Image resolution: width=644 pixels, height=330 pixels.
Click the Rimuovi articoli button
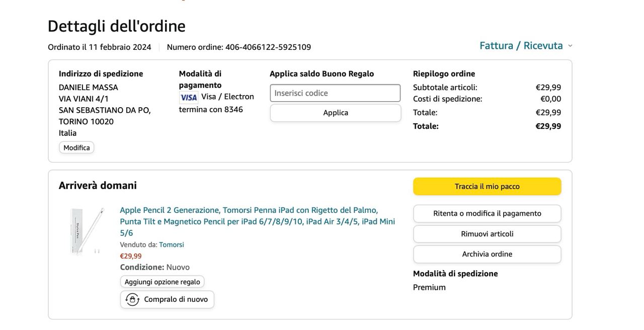487,234
